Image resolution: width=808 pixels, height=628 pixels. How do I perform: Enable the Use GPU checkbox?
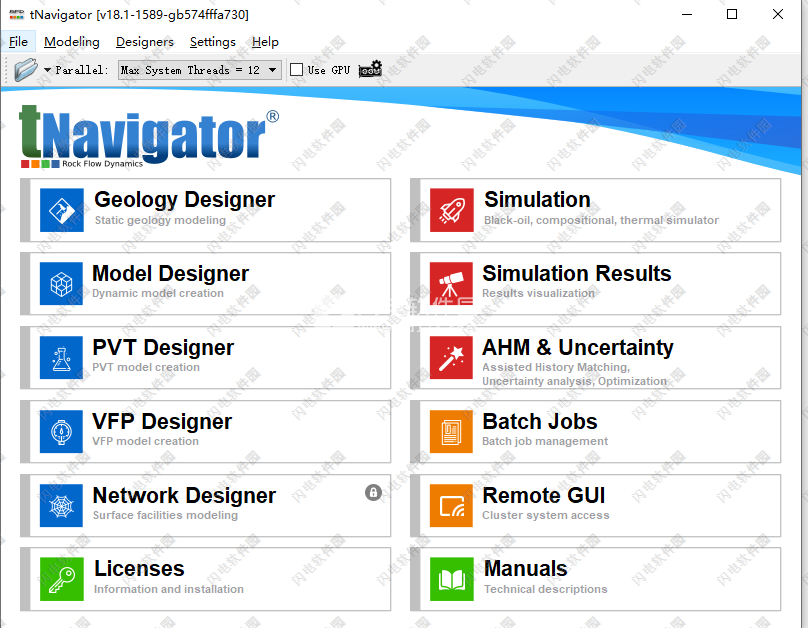[x=296, y=70]
